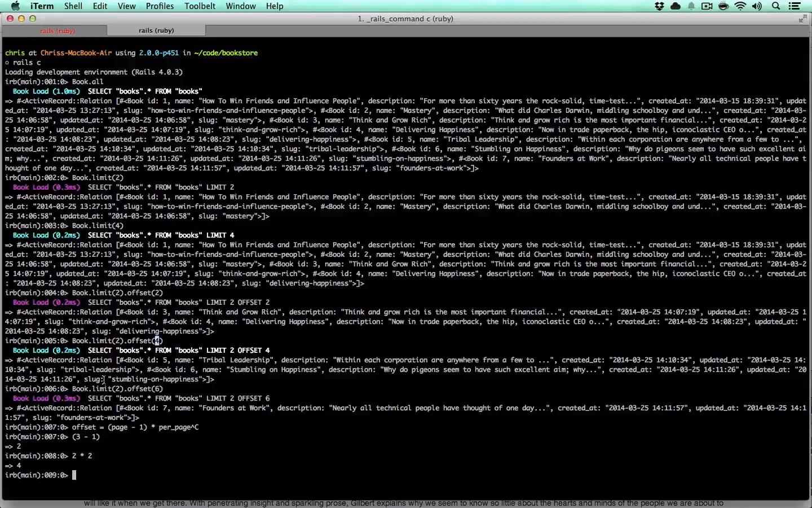Open the Dropbox menu bar icon
The width and height of the screenshot is (812, 508).
pos(659,6)
